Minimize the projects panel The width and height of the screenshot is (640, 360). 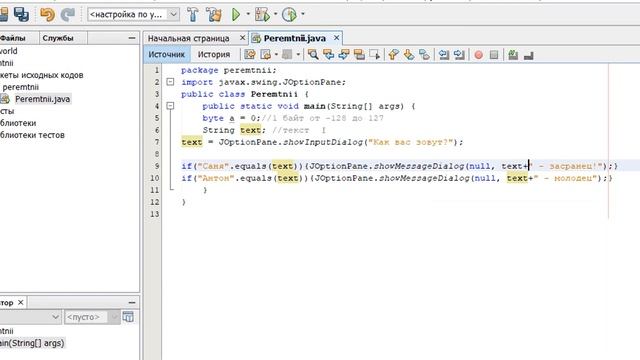tap(131, 38)
